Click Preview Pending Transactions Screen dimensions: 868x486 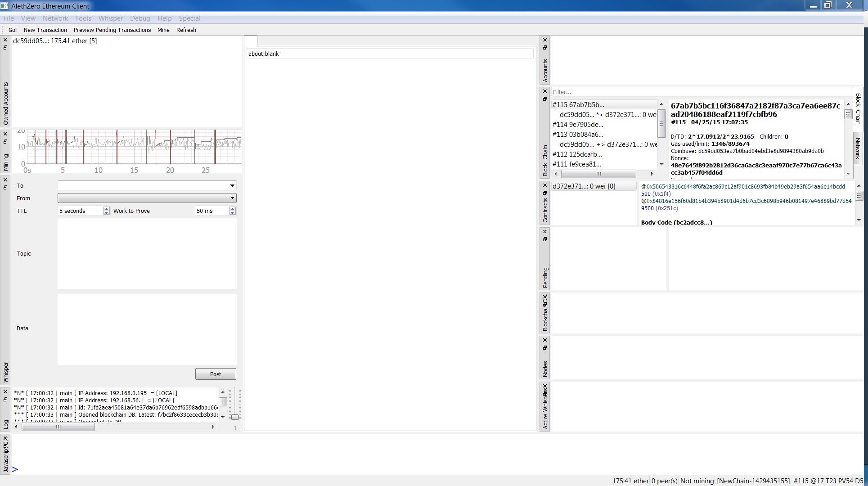[x=112, y=30]
